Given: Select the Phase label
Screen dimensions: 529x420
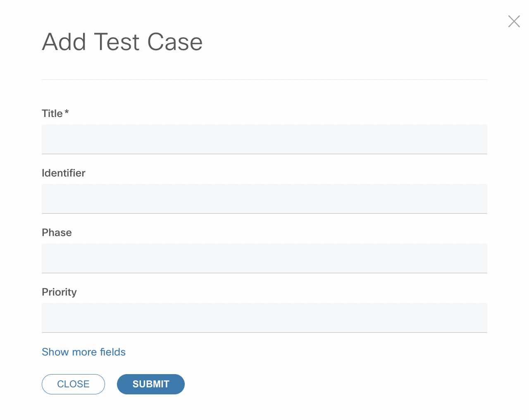Looking at the screenshot, I should pyautogui.click(x=57, y=233).
